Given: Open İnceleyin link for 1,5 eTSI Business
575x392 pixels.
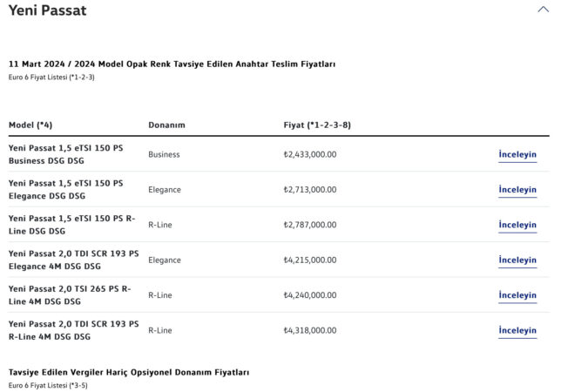Looking at the screenshot, I should point(517,155).
